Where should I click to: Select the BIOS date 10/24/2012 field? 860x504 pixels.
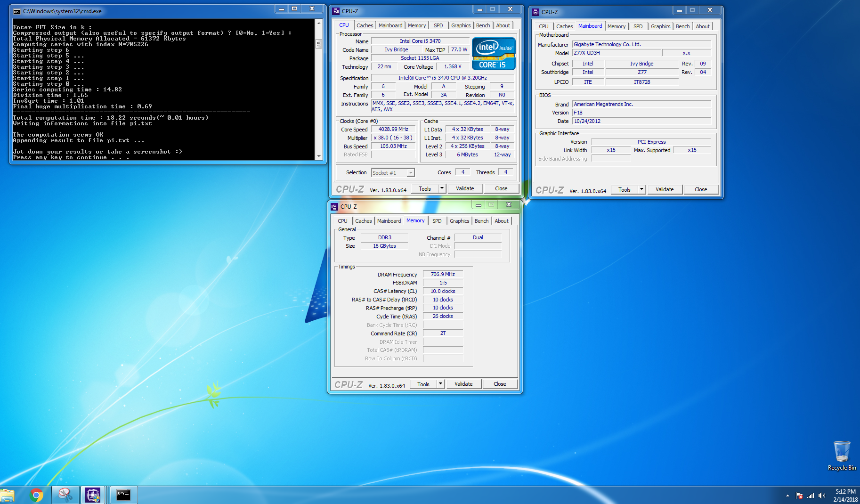click(641, 121)
